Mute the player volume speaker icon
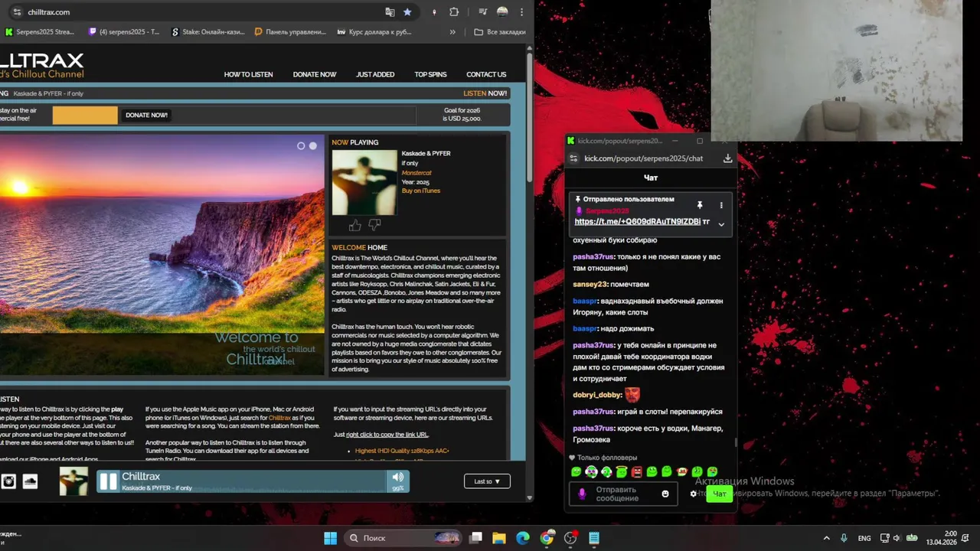The width and height of the screenshot is (980, 551). click(397, 478)
